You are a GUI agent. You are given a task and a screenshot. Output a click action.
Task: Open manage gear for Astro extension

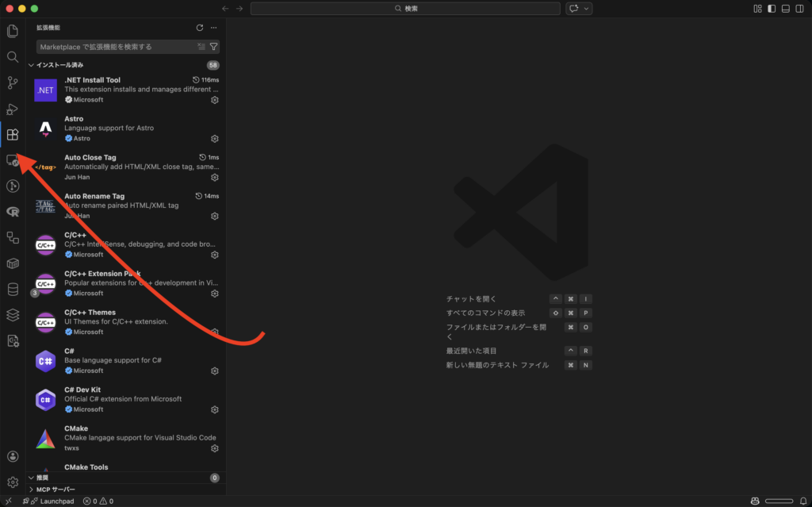214,139
